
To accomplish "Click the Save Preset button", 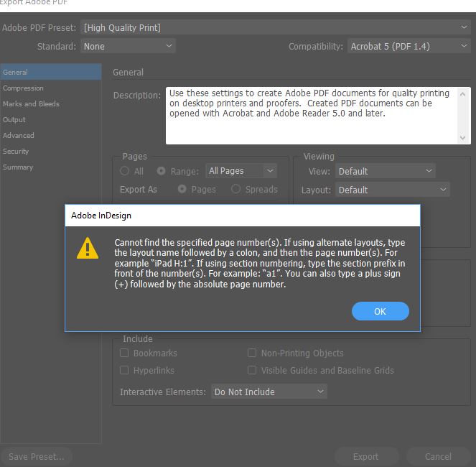I will point(36,456).
